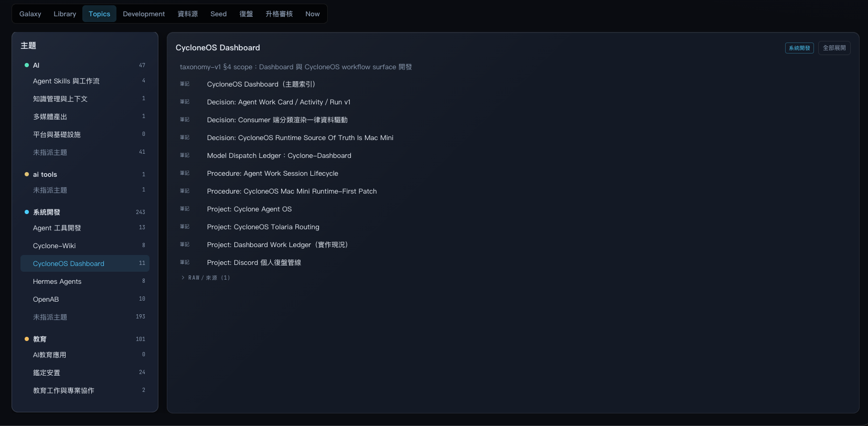
Task: Click the 系統開發 category tag
Action: pyautogui.click(x=799, y=48)
